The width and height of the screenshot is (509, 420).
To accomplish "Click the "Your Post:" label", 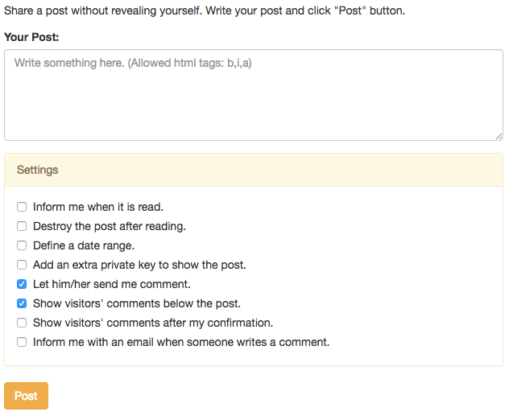I will click(x=31, y=37).
